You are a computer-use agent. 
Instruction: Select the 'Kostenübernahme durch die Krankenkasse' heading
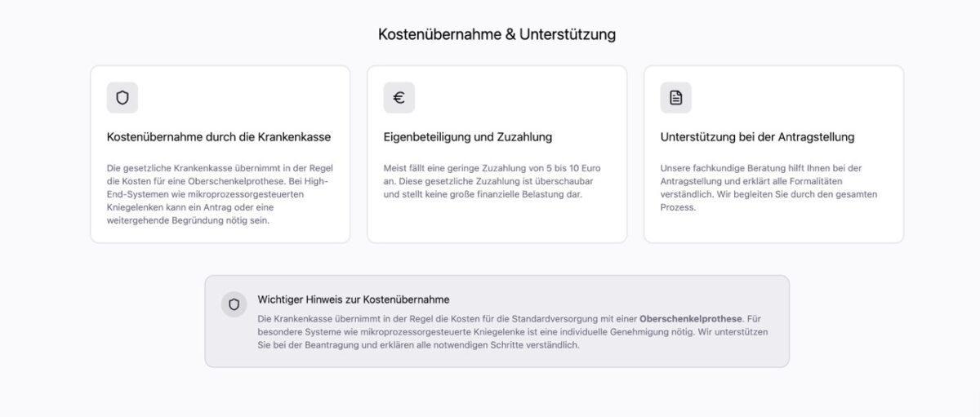[x=219, y=137]
